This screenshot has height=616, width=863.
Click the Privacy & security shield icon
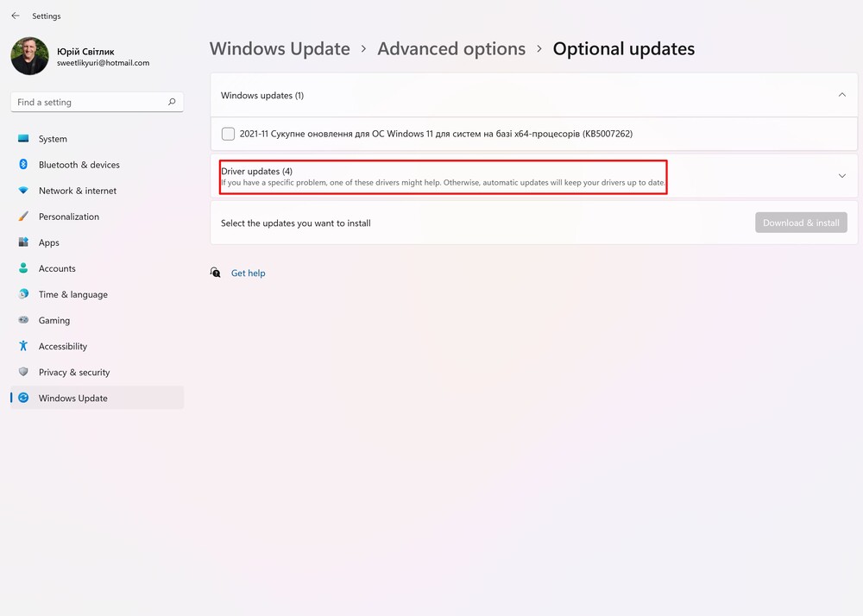coord(23,372)
